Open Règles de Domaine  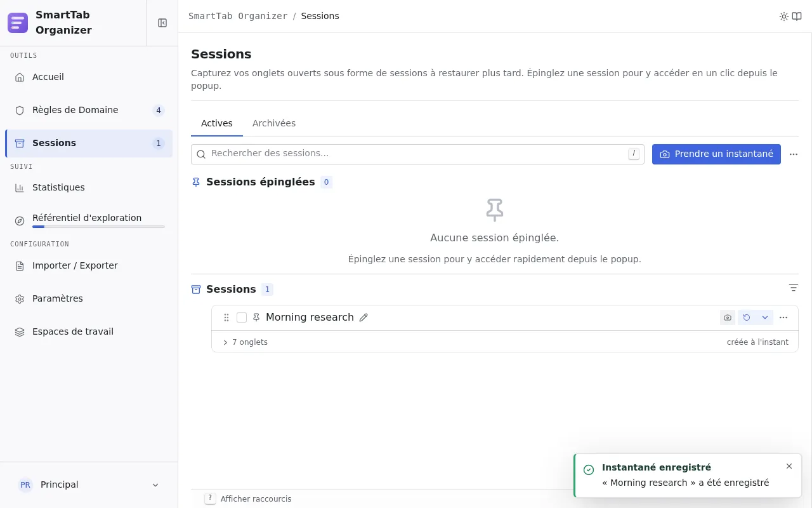point(89,110)
